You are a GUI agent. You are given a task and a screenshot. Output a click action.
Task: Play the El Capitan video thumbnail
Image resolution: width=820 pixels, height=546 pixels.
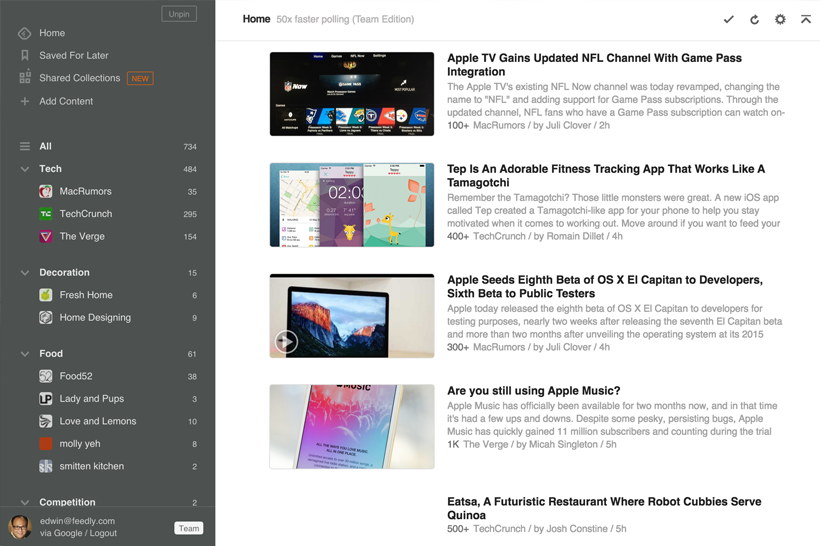coord(286,342)
